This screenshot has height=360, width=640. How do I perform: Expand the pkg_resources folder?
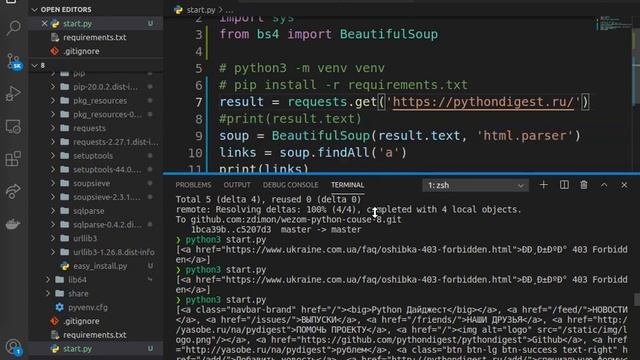(53, 100)
